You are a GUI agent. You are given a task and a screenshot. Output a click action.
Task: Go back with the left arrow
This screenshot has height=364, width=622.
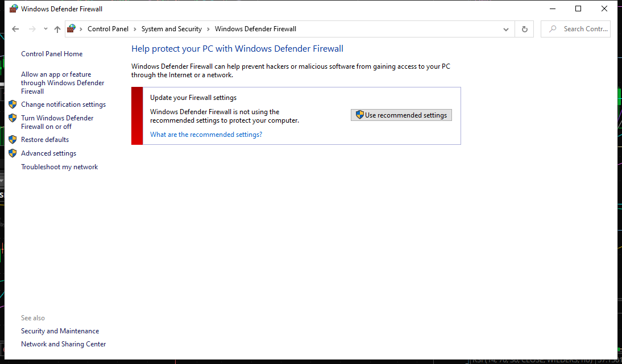coord(15,29)
